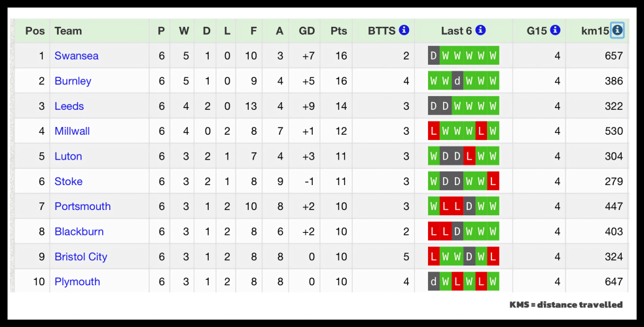This screenshot has width=644, height=327.
Task: Open the Blackburn team link
Action: click(x=79, y=232)
